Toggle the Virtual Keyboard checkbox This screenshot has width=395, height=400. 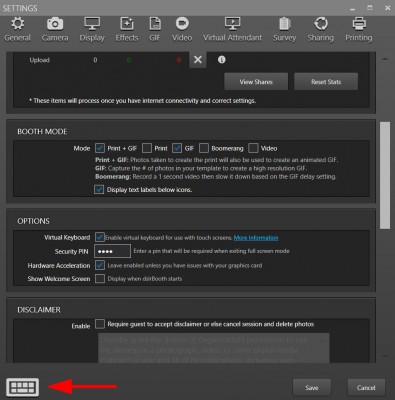pos(100,237)
